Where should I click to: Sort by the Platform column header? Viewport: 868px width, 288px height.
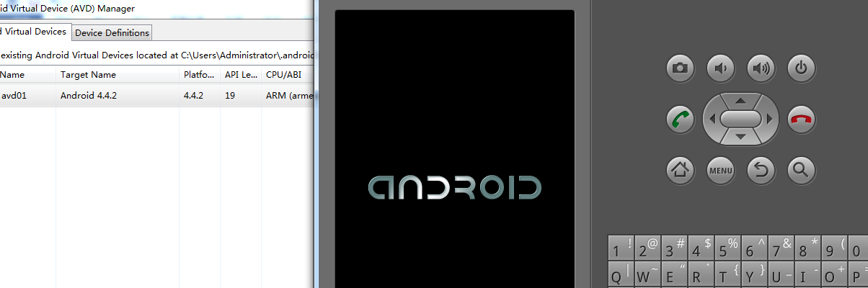click(x=200, y=75)
